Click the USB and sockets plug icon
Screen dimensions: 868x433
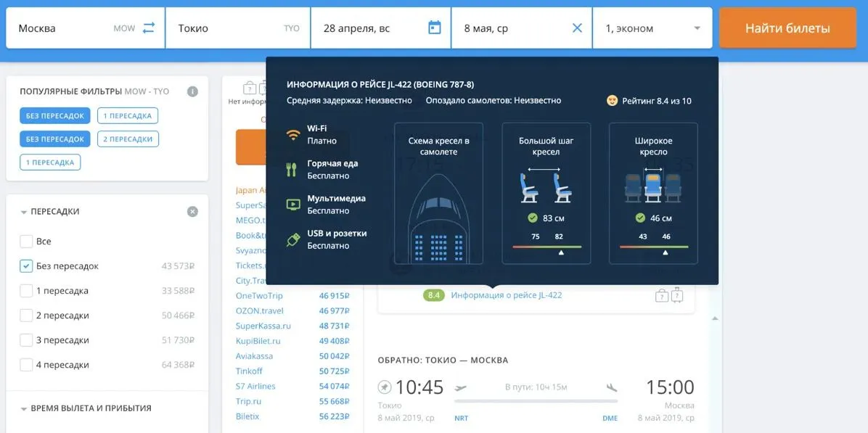click(293, 239)
